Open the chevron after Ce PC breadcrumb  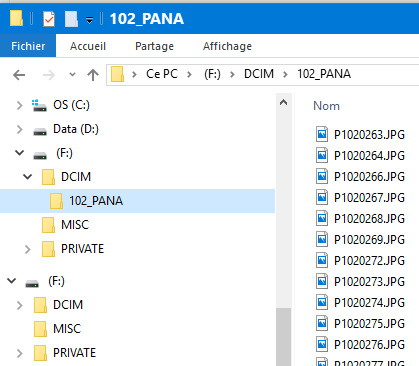tap(189, 74)
